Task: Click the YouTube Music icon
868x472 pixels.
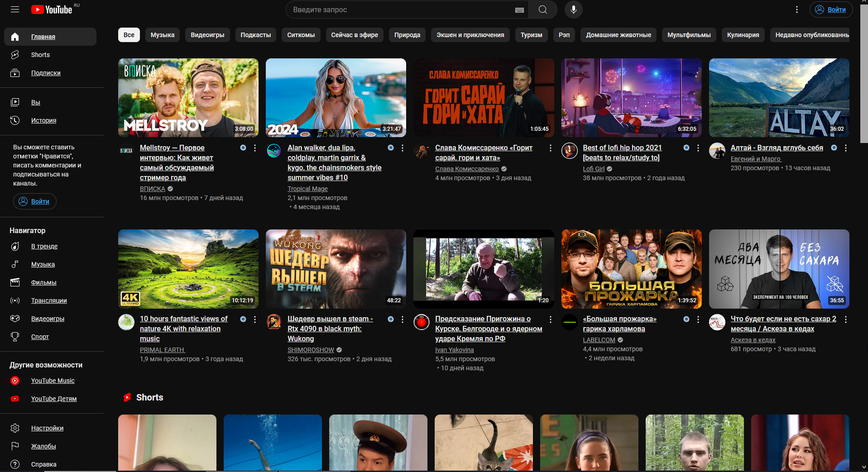Action: coord(15,381)
